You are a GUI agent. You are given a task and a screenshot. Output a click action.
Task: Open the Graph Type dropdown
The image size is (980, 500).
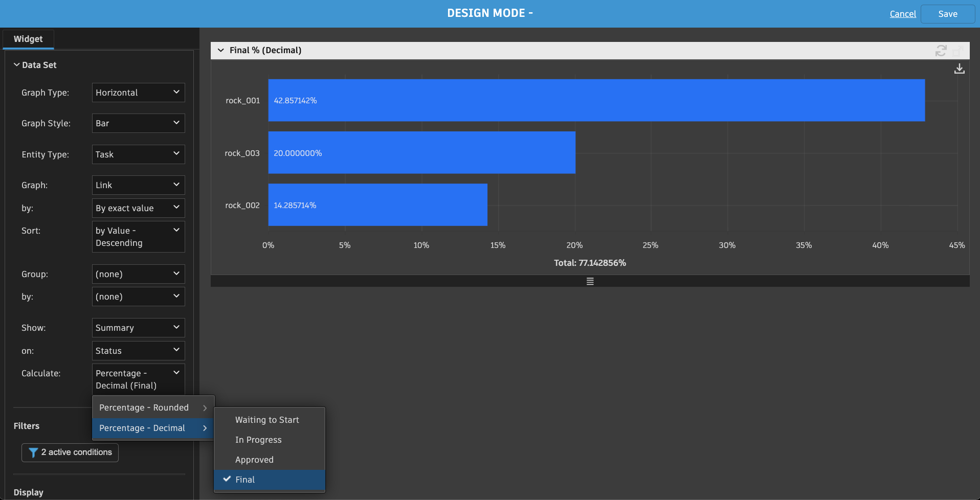coord(138,92)
